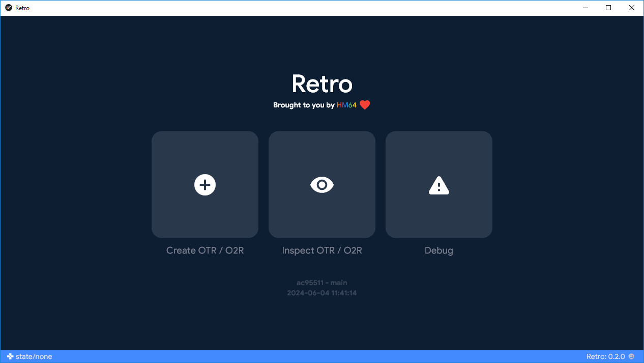Click the 'Create OTR / O2R' label
This screenshot has width=644, height=363.
pyautogui.click(x=205, y=250)
